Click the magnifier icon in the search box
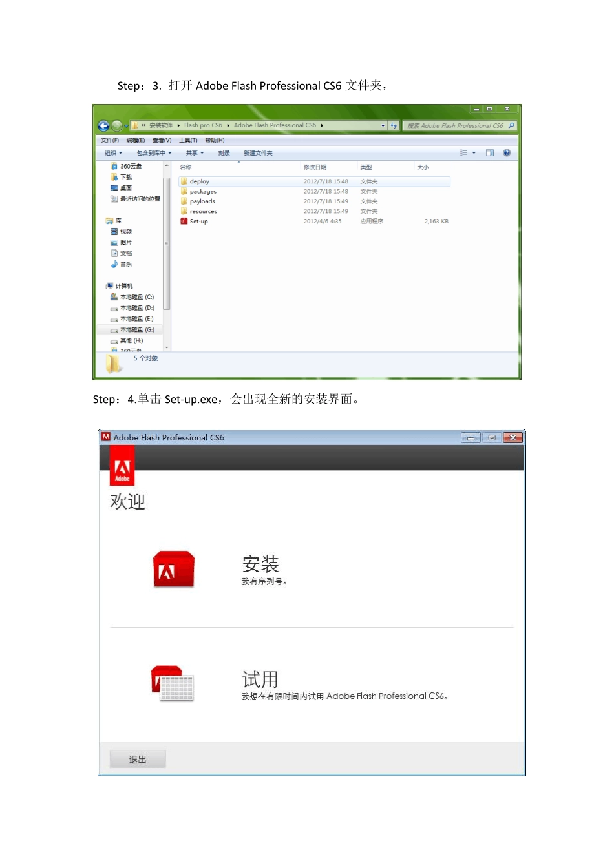 511,125
